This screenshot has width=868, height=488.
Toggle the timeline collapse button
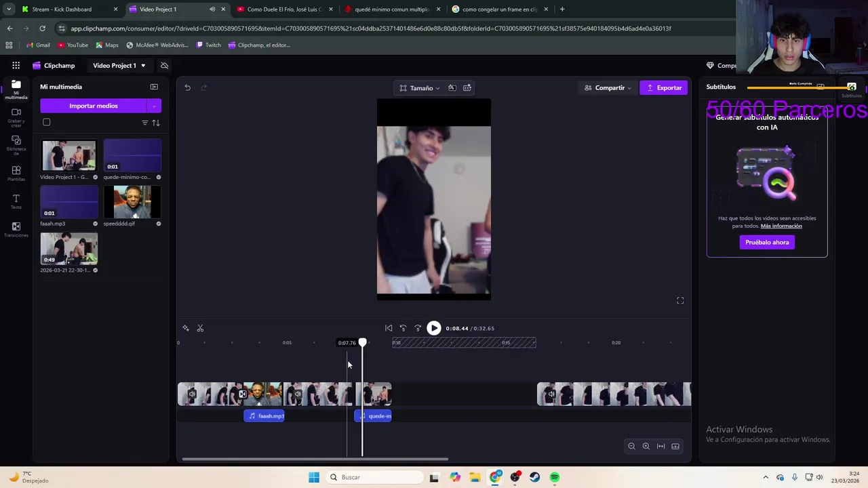point(675,446)
